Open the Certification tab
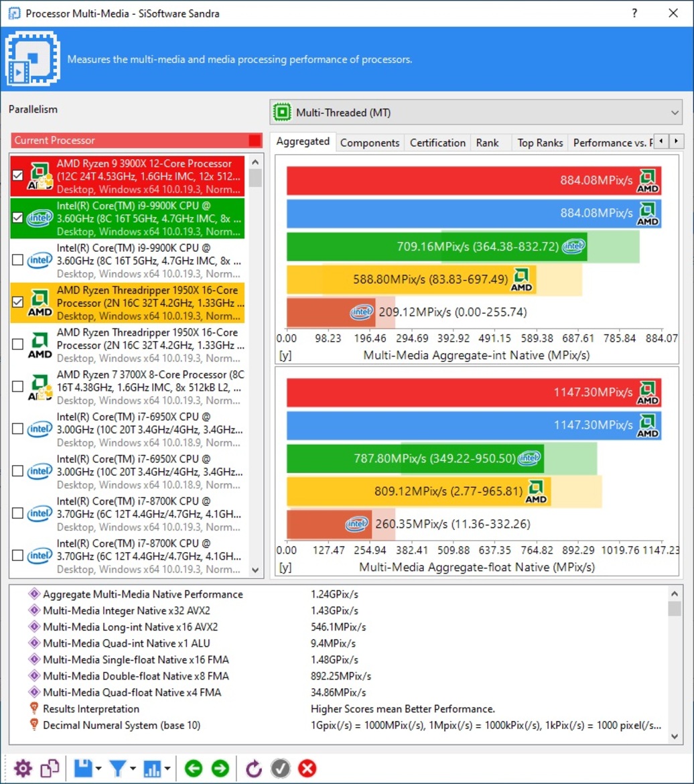The image size is (694, 784). 437,143
